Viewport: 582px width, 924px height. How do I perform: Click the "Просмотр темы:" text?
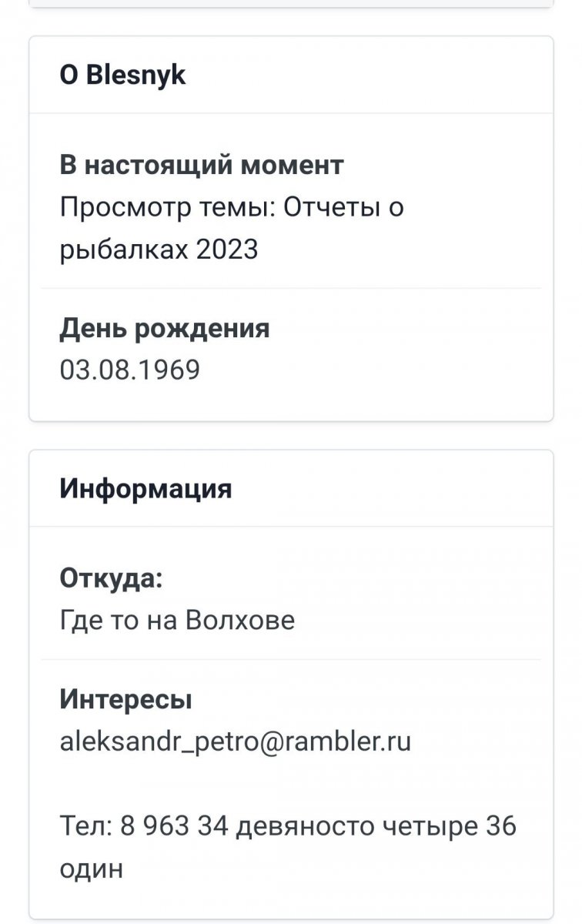(166, 207)
